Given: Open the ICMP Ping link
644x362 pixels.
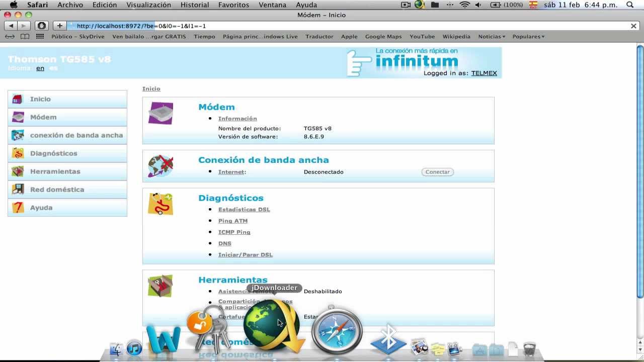Looking at the screenshot, I should coord(234,232).
